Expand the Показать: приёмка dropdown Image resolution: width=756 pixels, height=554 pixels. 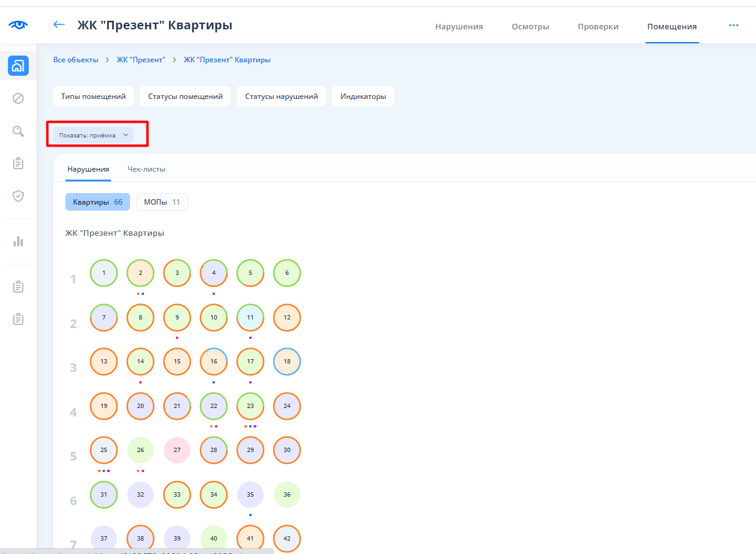point(93,136)
